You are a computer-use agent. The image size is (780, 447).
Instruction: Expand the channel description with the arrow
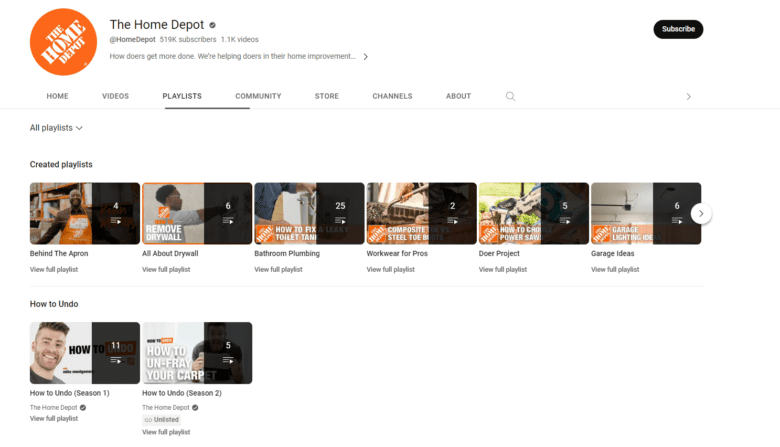click(x=366, y=57)
